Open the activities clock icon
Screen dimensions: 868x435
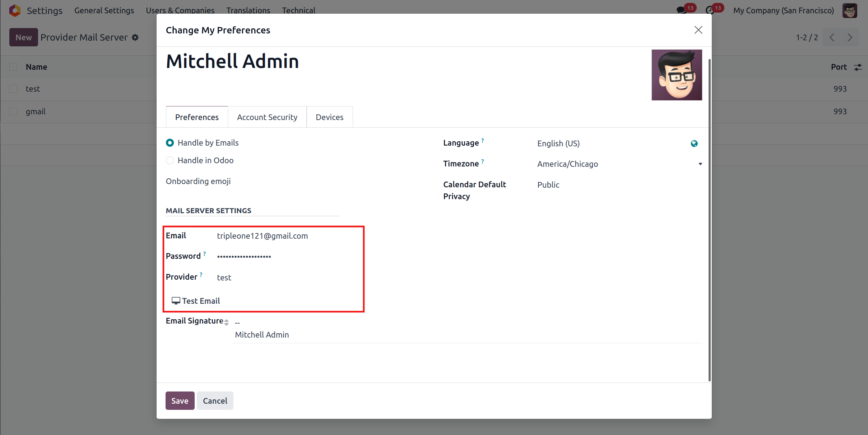(709, 10)
